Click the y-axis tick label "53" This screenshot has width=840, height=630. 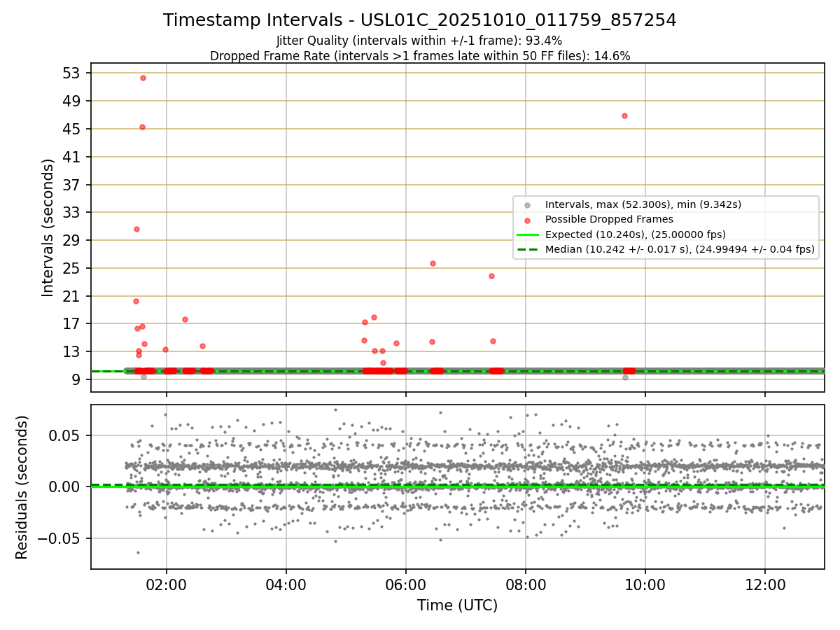tap(73, 73)
